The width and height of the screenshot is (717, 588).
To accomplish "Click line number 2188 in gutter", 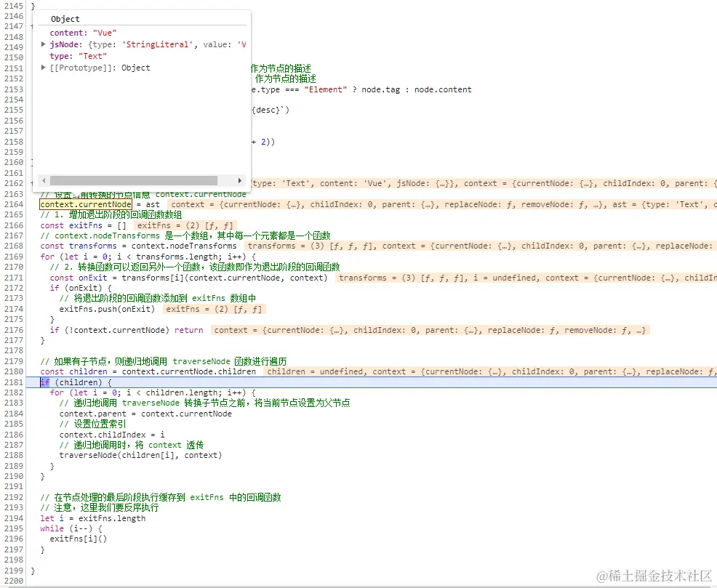I will click(14, 455).
